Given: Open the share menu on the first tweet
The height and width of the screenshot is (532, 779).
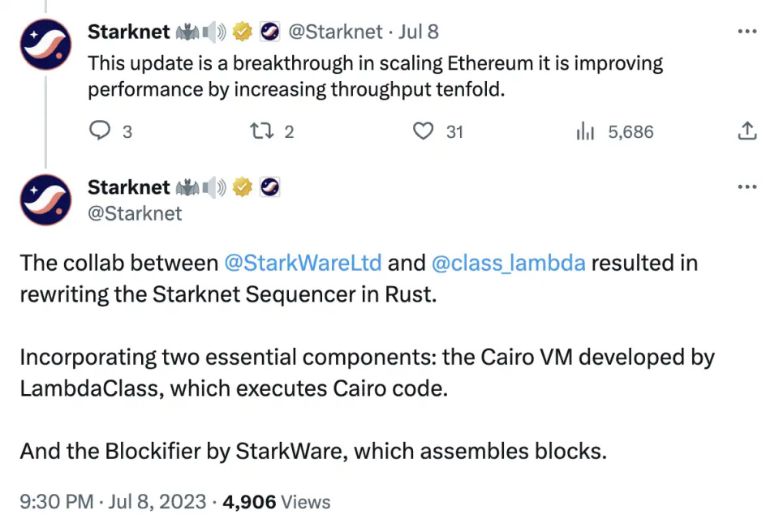Looking at the screenshot, I should click(747, 131).
